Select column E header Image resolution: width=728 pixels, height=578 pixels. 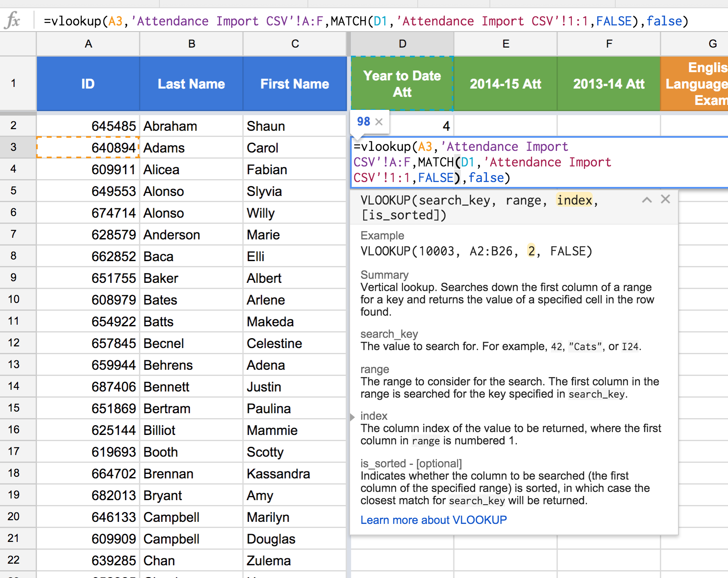point(506,44)
